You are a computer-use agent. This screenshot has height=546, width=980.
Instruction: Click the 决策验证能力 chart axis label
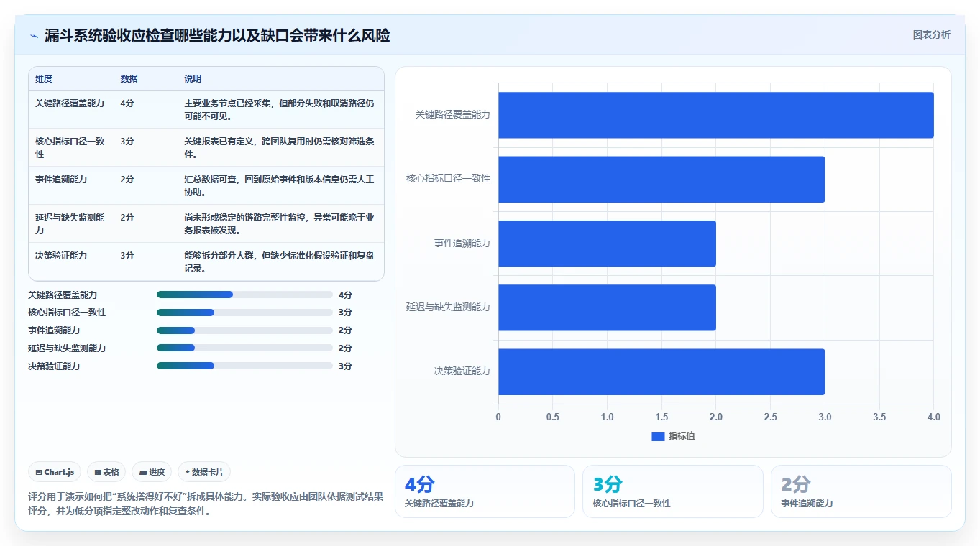point(462,371)
